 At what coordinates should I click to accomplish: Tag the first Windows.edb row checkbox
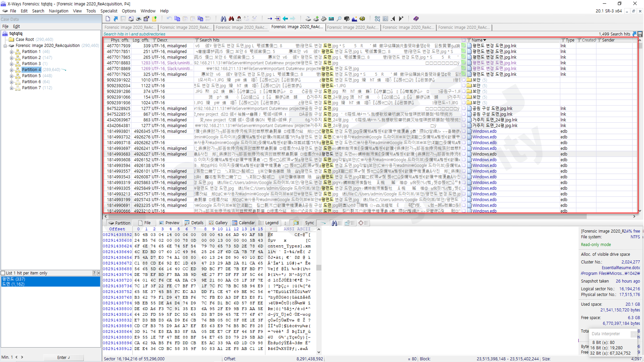464,131
